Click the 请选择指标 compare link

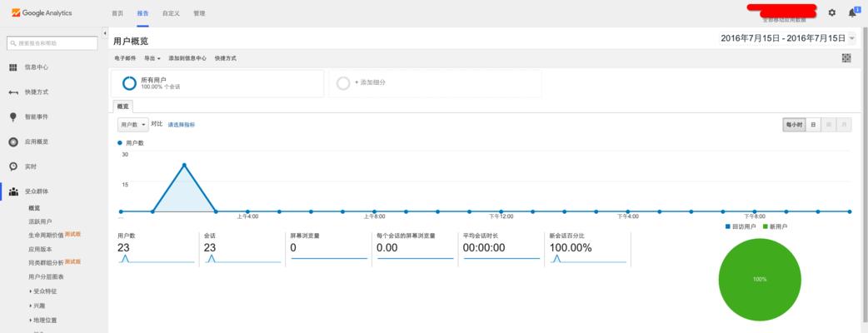click(182, 125)
